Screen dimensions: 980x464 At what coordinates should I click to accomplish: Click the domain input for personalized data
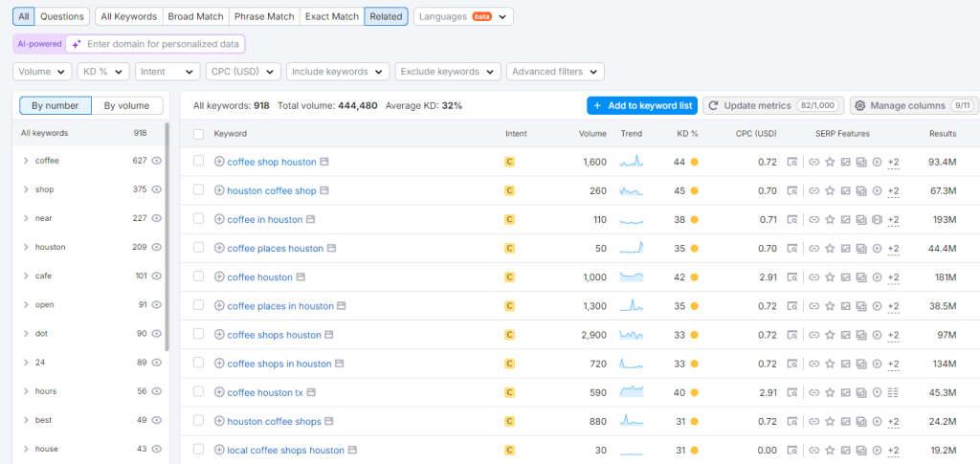[163, 44]
